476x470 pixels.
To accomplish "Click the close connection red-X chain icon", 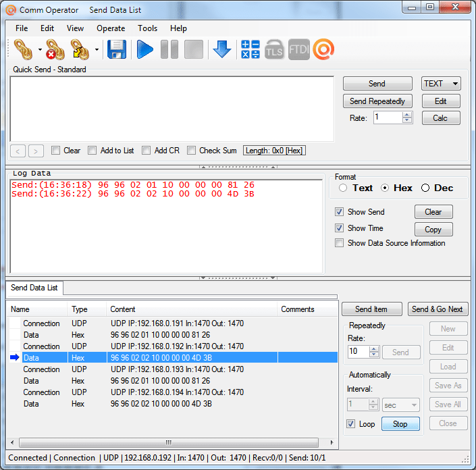I will click(55, 49).
